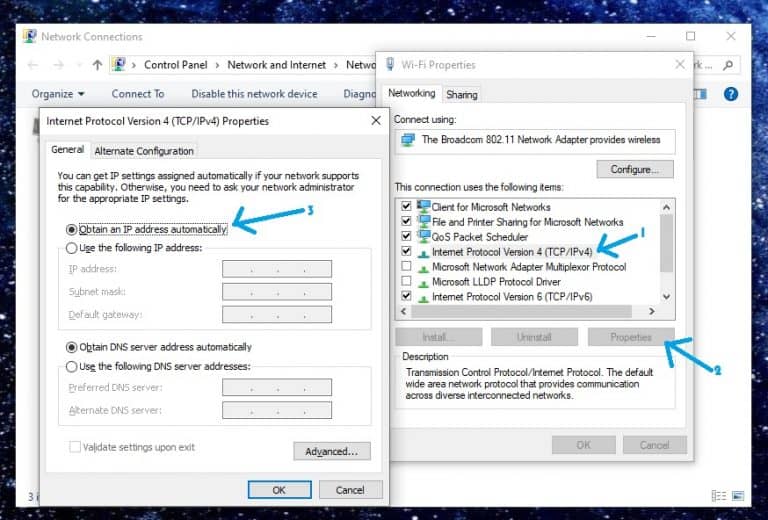
Task: Click the IP address input field
Action: [277, 269]
